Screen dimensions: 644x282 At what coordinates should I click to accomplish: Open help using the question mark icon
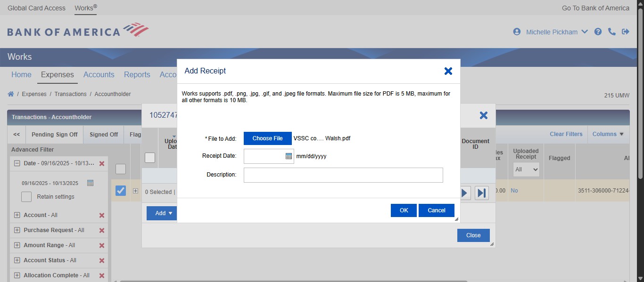tap(598, 32)
